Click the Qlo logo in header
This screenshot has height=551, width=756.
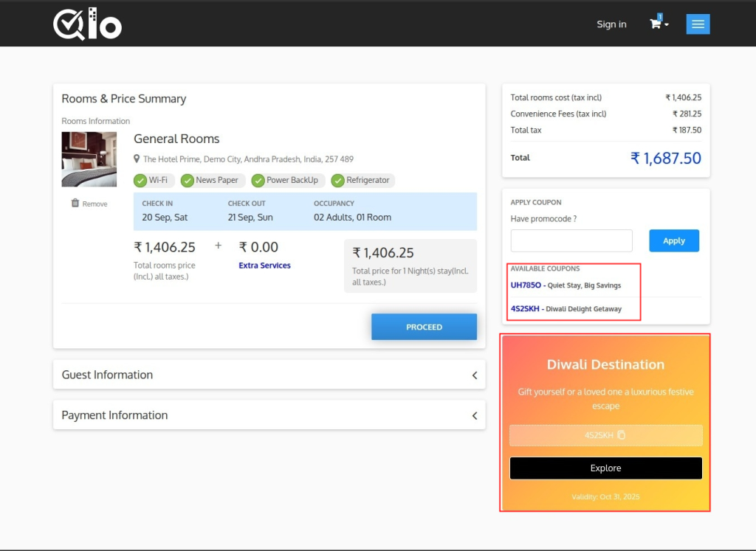[x=87, y=24]
